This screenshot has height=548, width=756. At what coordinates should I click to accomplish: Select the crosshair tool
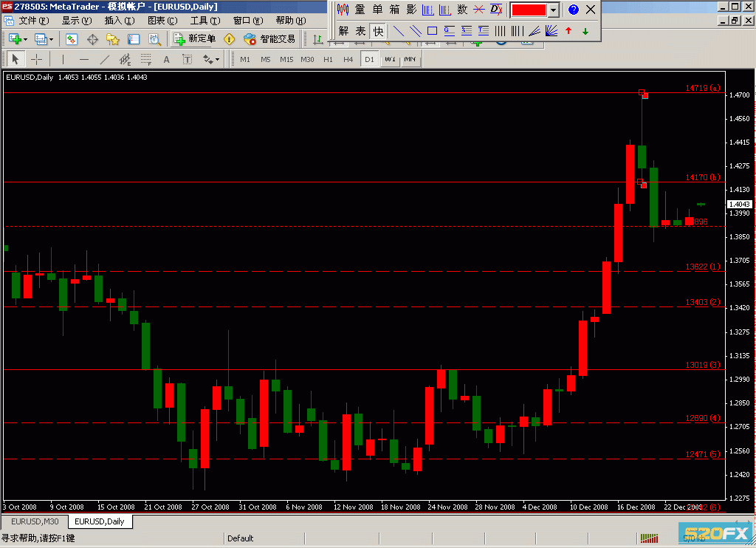(x=36, y=59)
